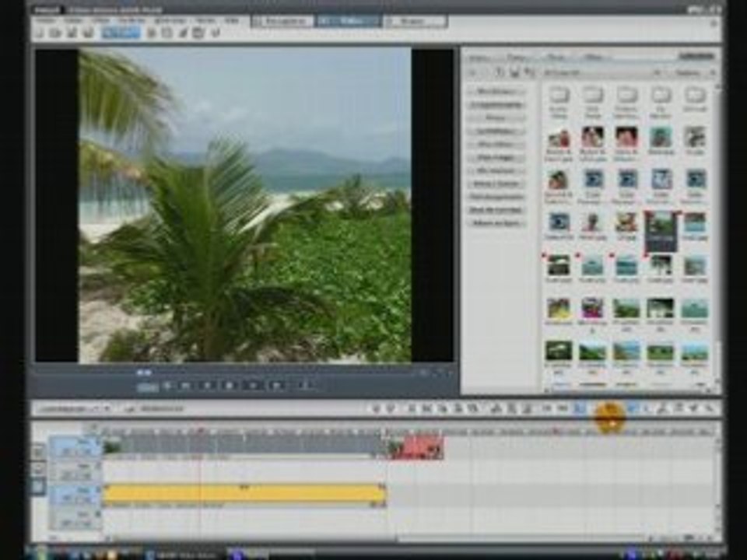Click the leftmost icon of the timeline toolbar's icon group
Screen dimensions: 747x560
tap(375, 408)
